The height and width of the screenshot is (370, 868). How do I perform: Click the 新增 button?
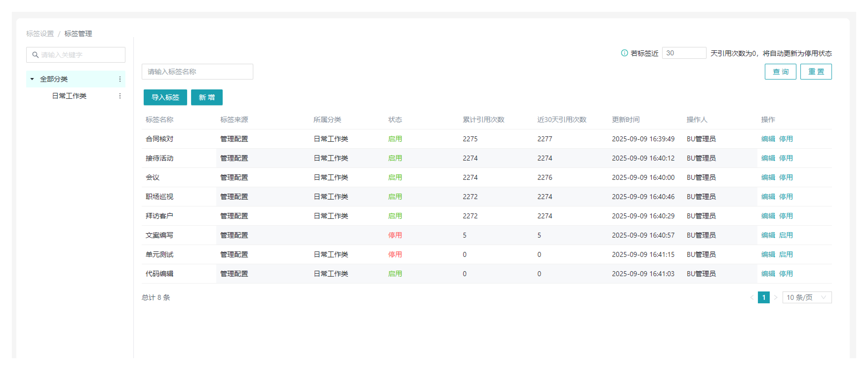207,97
